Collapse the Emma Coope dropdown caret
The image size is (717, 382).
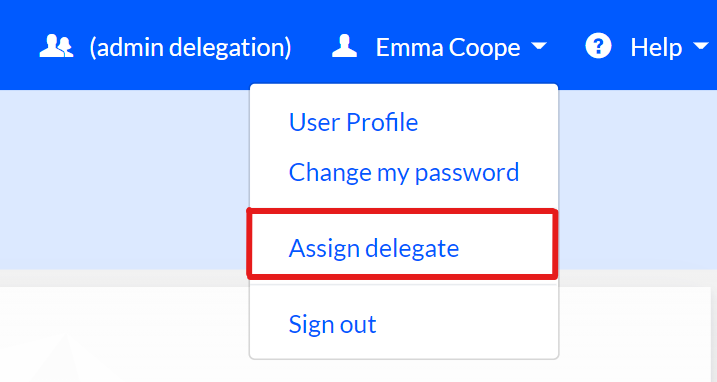[539, 46]
